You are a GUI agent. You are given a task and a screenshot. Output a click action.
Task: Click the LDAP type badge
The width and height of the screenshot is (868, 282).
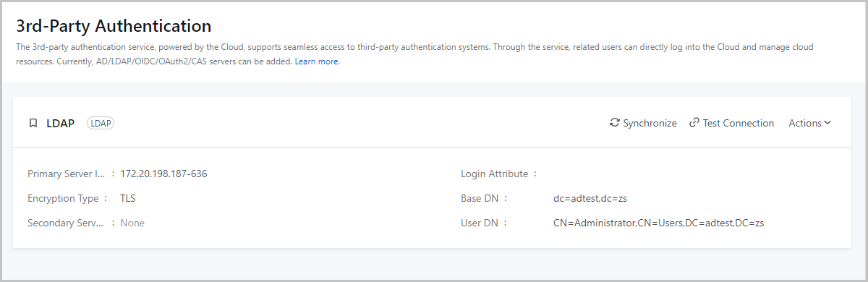[x=101, y=123]
